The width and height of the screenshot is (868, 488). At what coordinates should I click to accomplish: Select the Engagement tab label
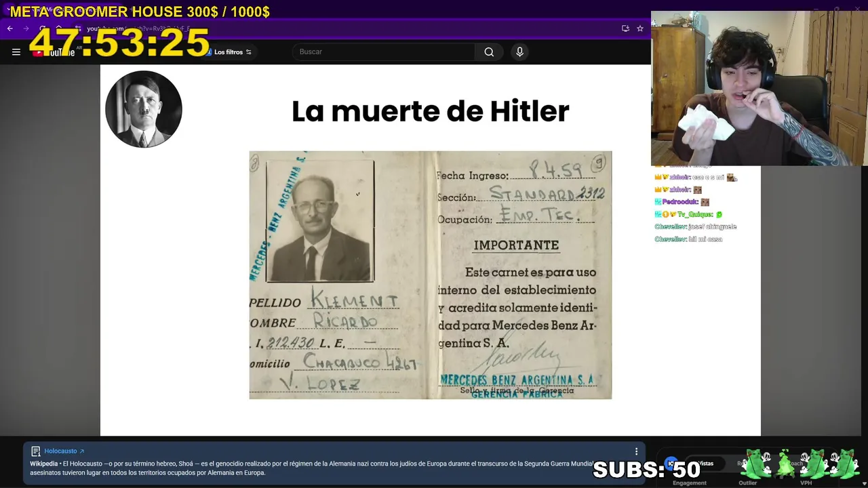[690, 483]
